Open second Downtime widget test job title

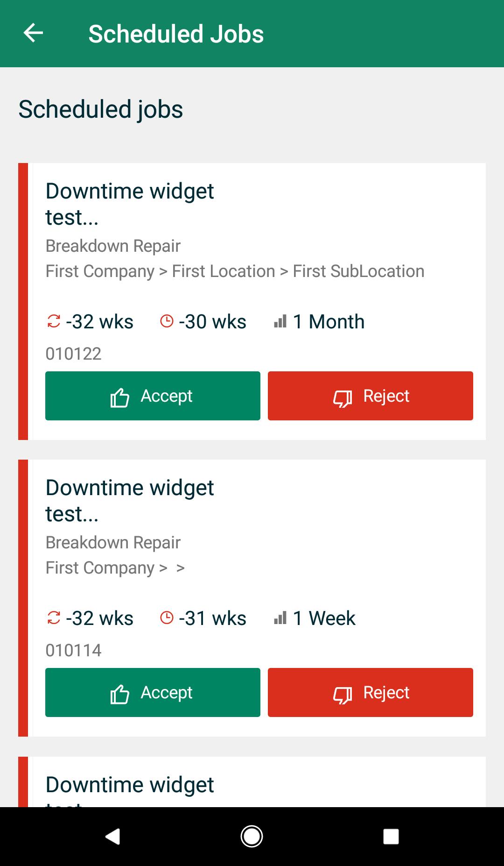pyautogui.click(x=129, y=501)
